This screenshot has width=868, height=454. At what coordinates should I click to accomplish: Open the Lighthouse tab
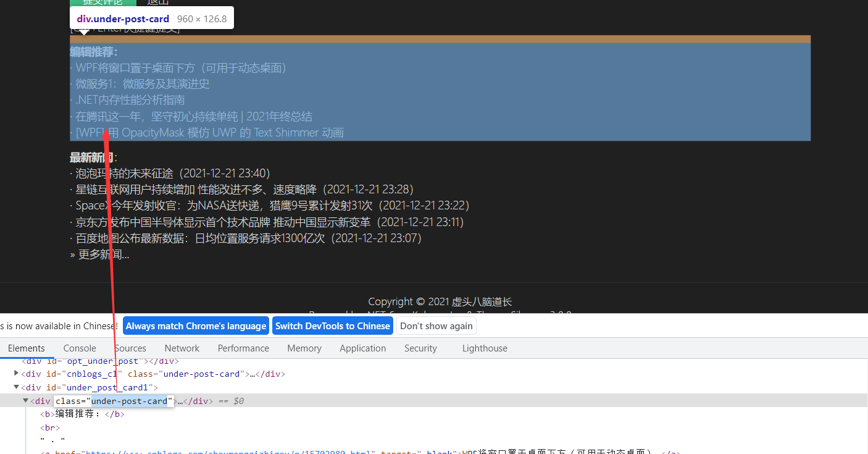(x=485, y=348)
